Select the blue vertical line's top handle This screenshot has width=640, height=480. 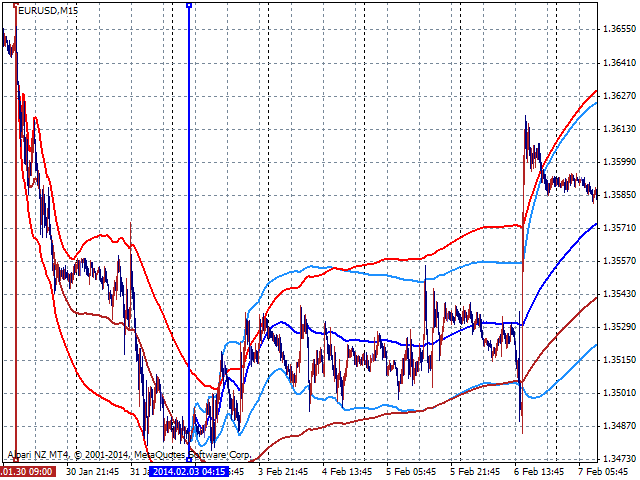[189, 6]
